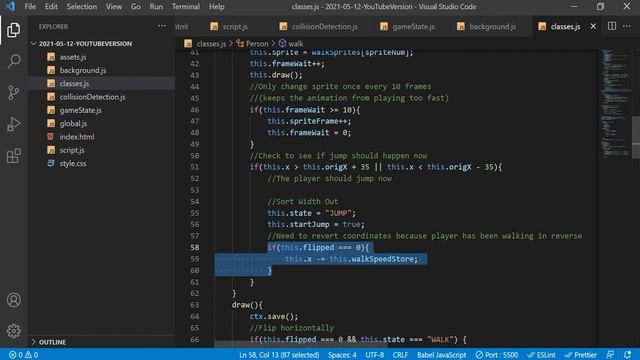Image resolution: width=640 pixels, height=360 pixels.
Task: Switch to the script.js tab
Action: [x=234, y=26]
